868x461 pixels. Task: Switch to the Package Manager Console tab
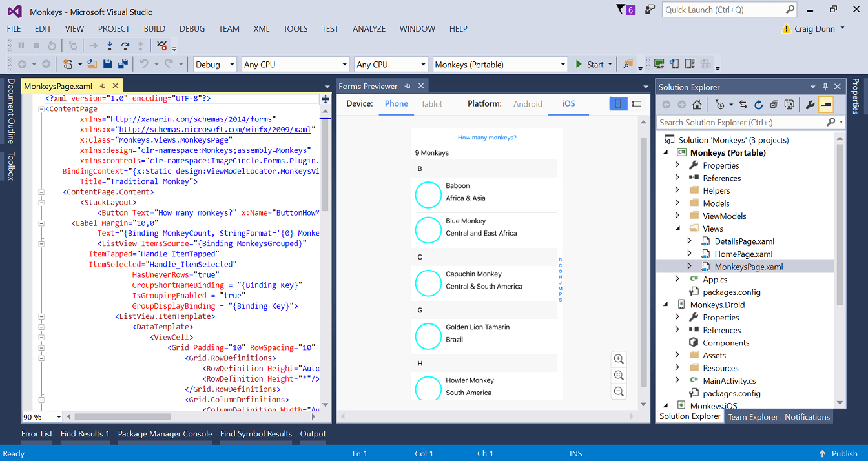pos(165,434)
